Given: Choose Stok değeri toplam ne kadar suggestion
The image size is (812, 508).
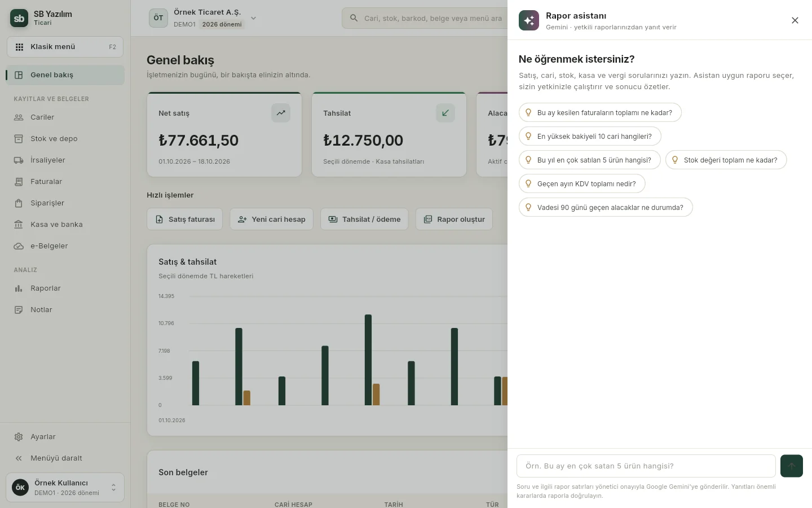Looking at the screenshot, I should (726, 160).
